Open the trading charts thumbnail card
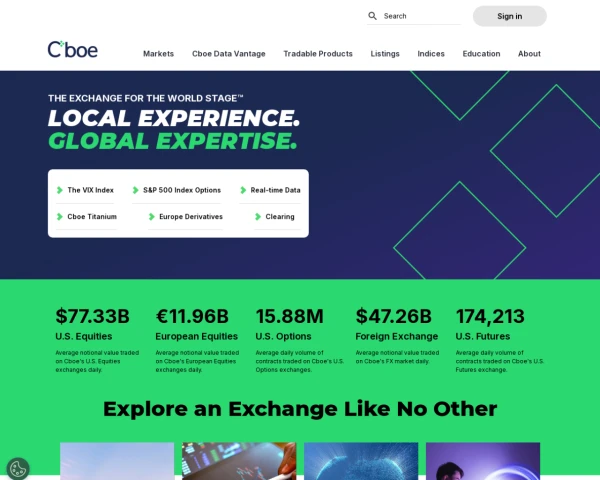Image resolution: width=600 pixels, height=480 pixels. pyautogui.click(x=239, y=461)
